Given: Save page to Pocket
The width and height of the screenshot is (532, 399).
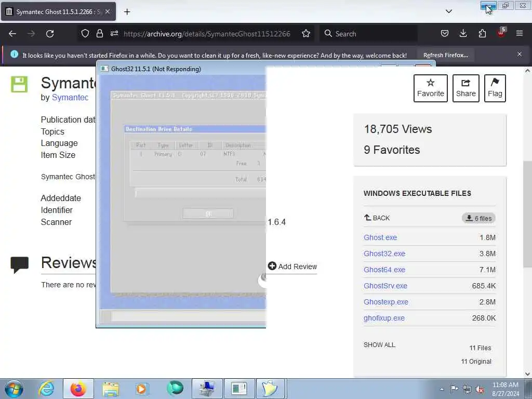Looking at the screenshot, I should 445,33.
